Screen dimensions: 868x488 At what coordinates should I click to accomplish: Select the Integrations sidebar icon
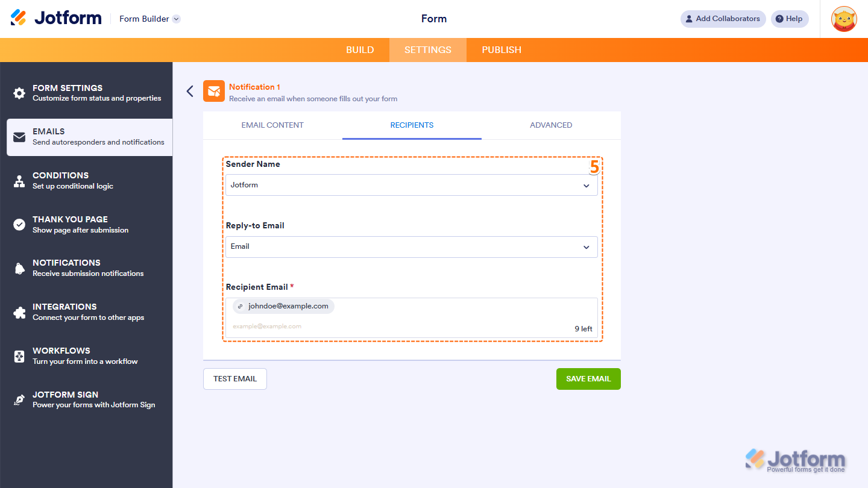[18, 311]
